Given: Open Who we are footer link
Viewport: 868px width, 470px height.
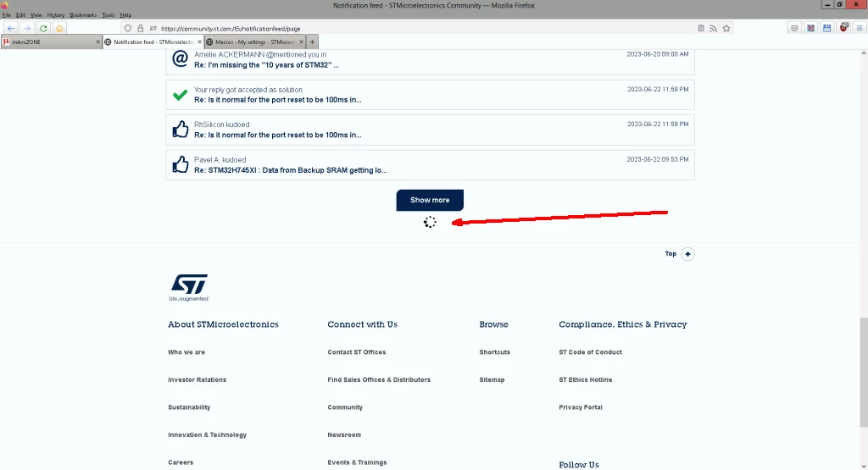Looking at the screenshot, I should click(186, 352).
